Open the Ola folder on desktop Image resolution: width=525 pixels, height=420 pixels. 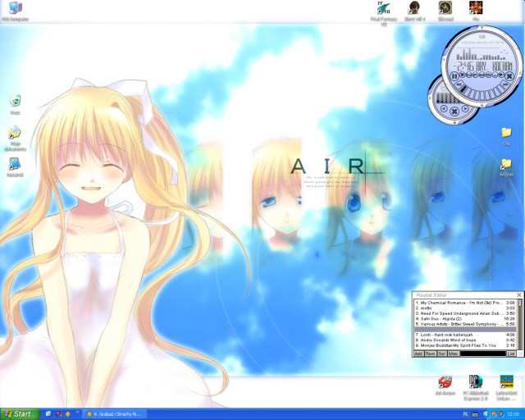click(506, 136)
